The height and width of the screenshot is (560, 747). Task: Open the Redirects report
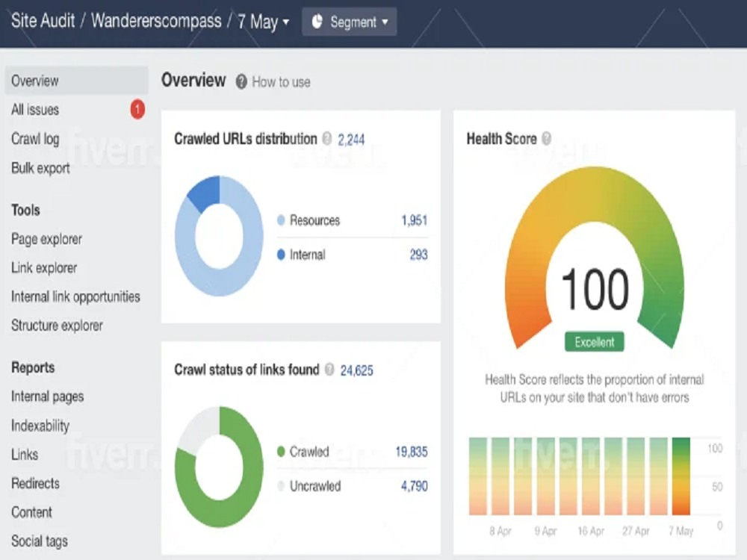[x=36, y=483]
